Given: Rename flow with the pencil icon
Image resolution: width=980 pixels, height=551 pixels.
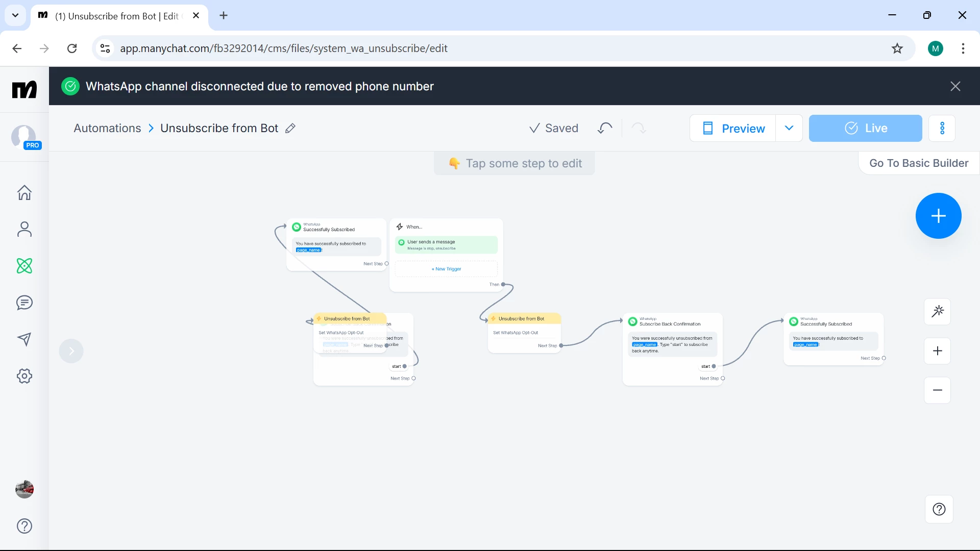Looking at the screenshot, I should click(290, 129).
